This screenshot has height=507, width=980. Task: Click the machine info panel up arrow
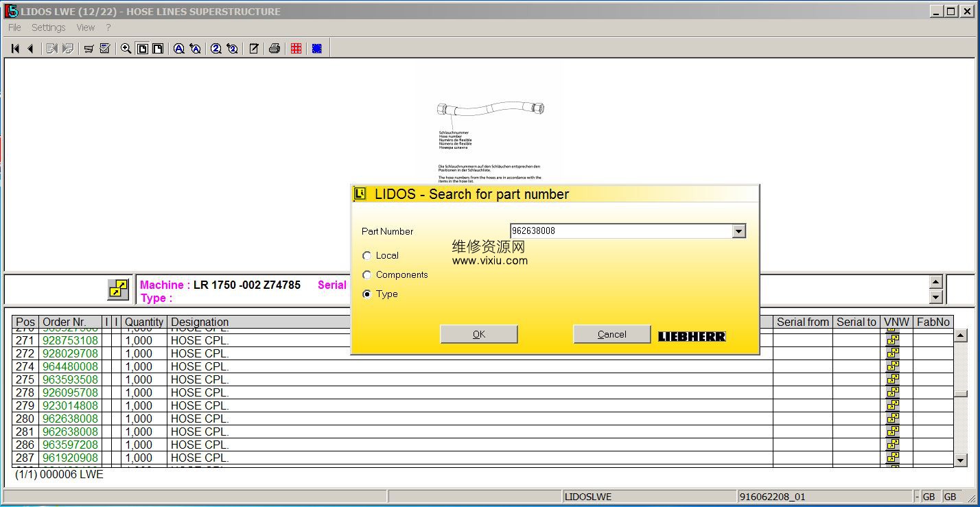pyautogui.click(x=935, y=282)
